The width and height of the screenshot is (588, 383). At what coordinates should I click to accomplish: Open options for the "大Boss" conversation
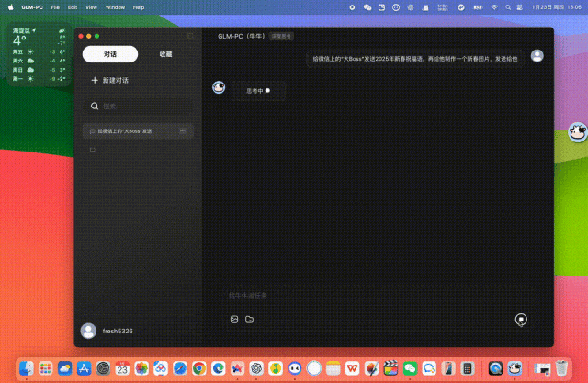tap(183, 131)
